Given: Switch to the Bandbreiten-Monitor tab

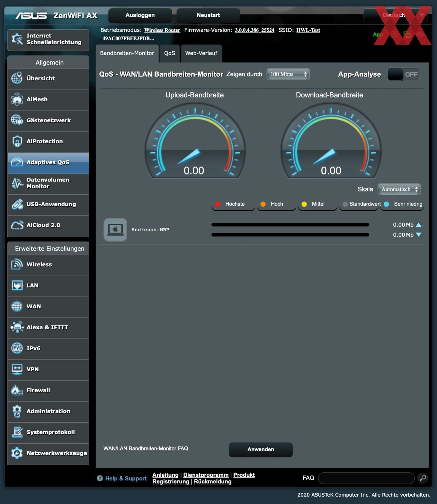Looking at the screenshot, I should coord(127,53).
